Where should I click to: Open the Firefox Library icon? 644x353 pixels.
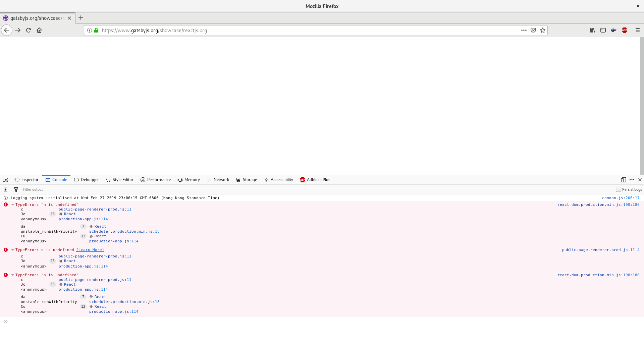592,30
